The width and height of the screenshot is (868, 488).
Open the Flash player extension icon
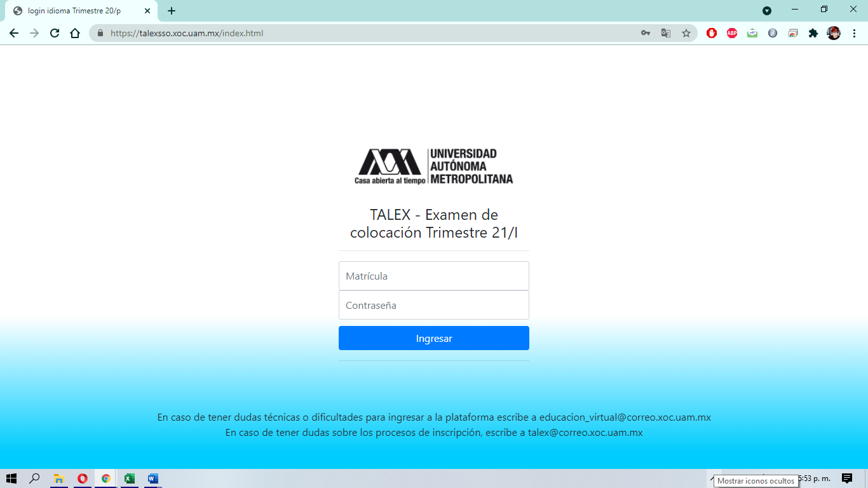tap(773, 33)
